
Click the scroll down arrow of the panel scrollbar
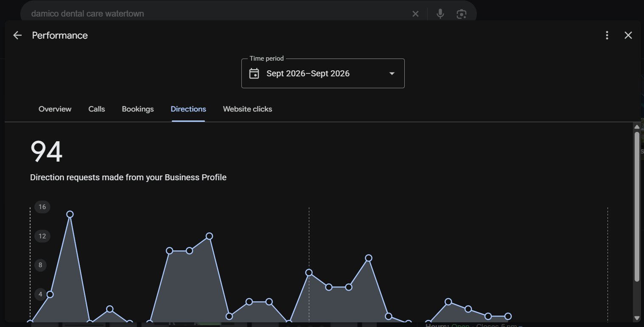(x=637, y=318)
